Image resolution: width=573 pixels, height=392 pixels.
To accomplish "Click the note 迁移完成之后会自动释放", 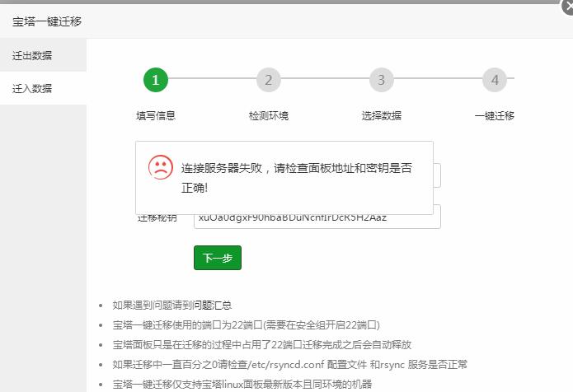I will pos(261,344).
